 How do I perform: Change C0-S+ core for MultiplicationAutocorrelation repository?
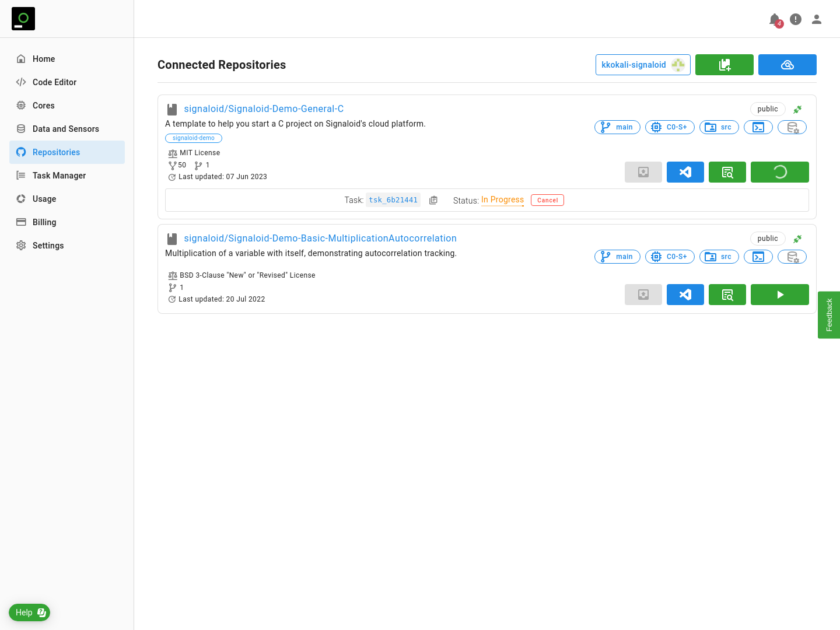[670, 257]
